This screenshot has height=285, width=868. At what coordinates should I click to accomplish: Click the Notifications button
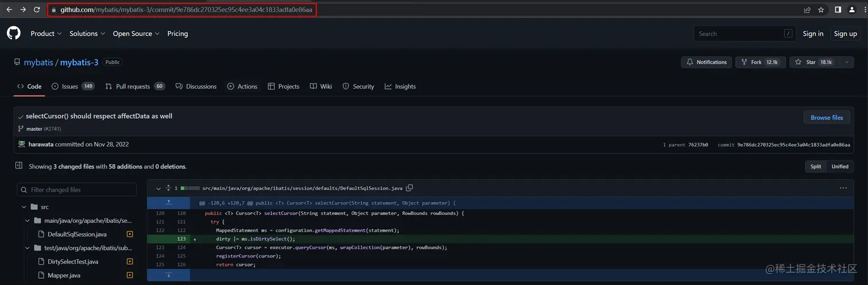707,62
